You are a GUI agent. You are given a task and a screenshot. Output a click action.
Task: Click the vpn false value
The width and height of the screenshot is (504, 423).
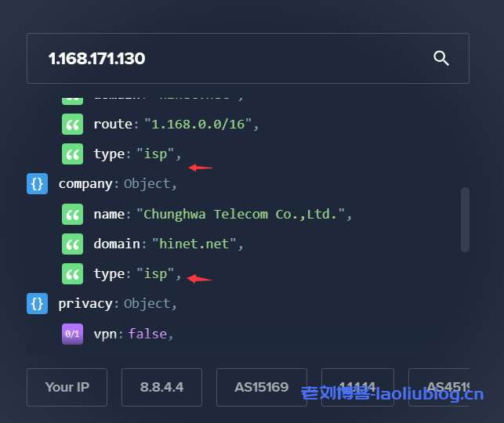coord(147,334)
